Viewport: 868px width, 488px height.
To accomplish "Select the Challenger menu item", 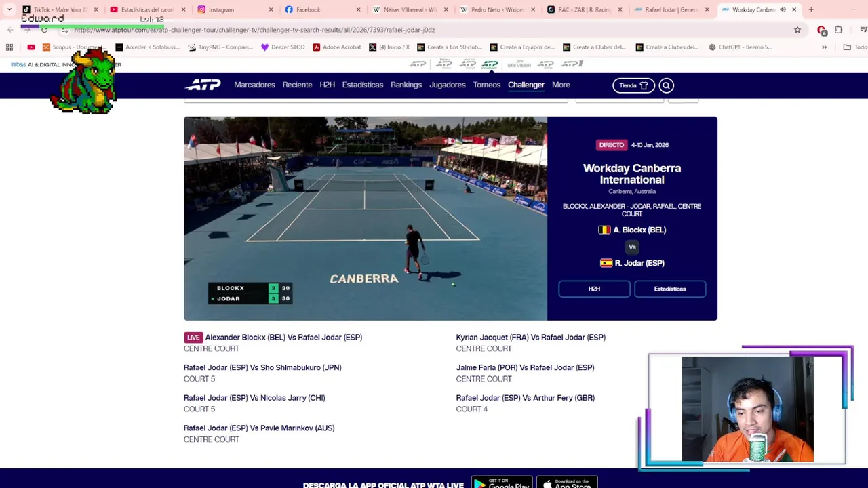I will click(526, 85).
